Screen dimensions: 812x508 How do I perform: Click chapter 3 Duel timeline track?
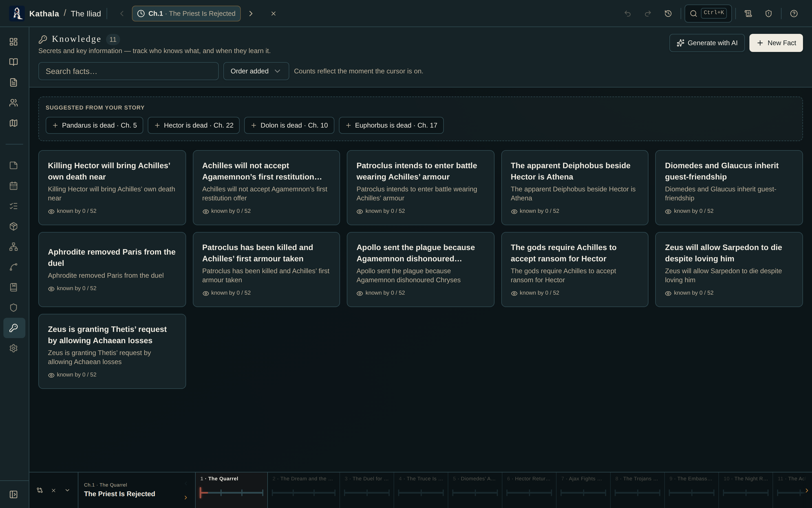coord(367,493)
